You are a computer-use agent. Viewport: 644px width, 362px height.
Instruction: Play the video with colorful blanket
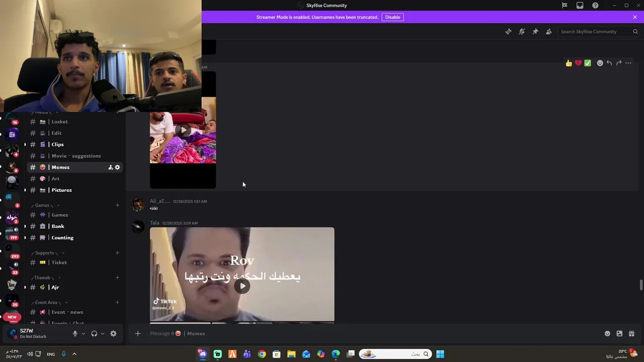(x=183, y=130)
